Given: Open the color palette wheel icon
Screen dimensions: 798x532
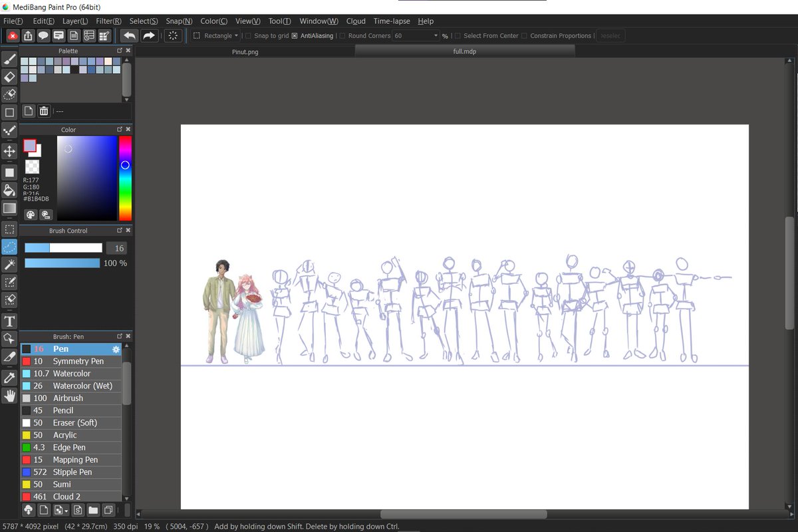Looking at the screenshot, I should 30,214.
